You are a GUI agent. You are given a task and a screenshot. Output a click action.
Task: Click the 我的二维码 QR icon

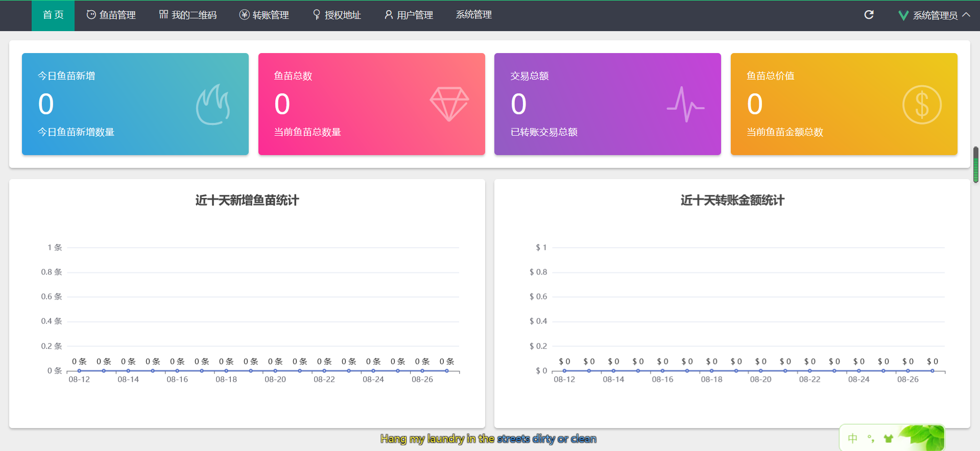163,14
